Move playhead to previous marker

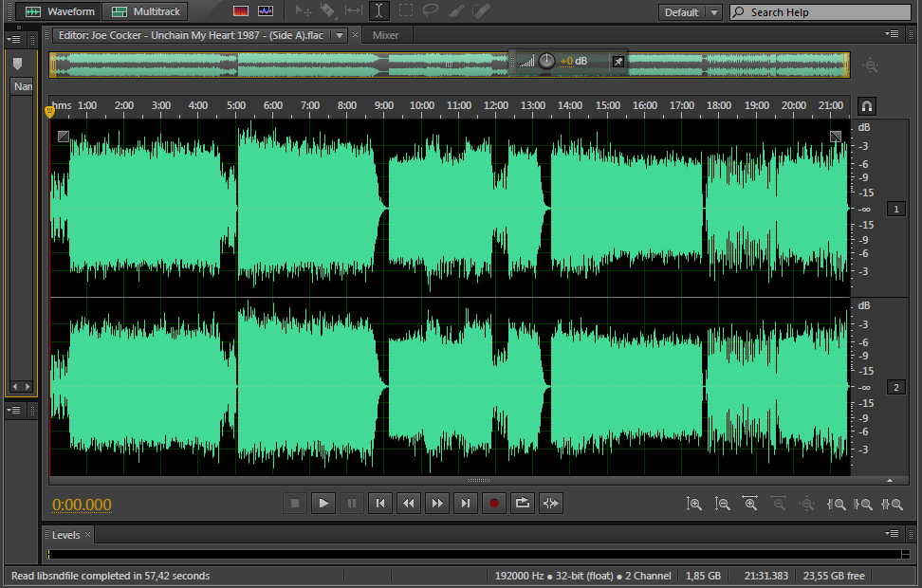(x=380, y=504)
